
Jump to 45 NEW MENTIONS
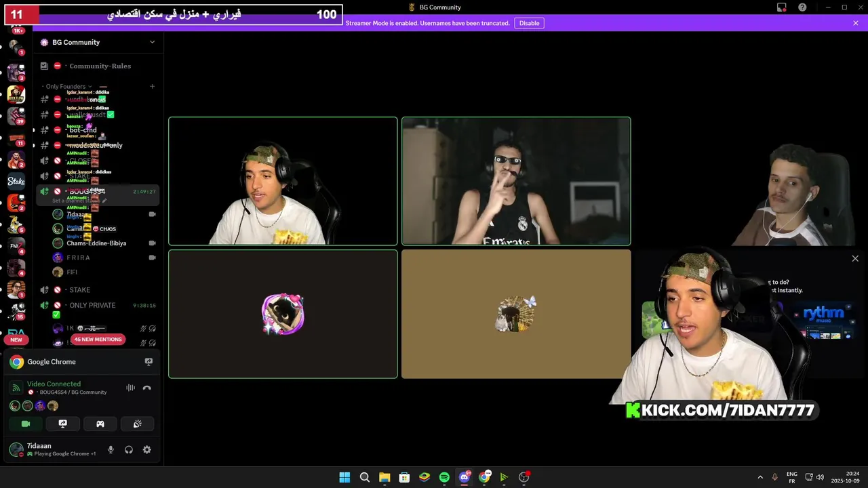click(x=98, y=340)
